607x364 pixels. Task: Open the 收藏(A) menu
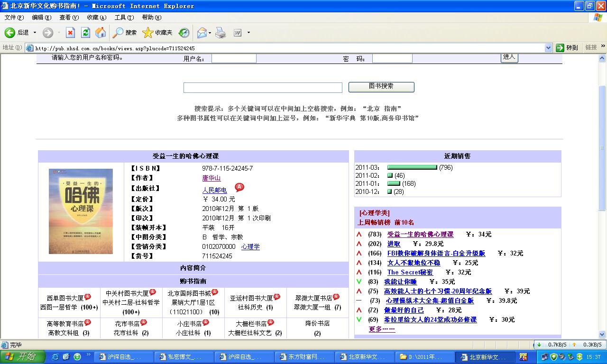coord(96,18)
